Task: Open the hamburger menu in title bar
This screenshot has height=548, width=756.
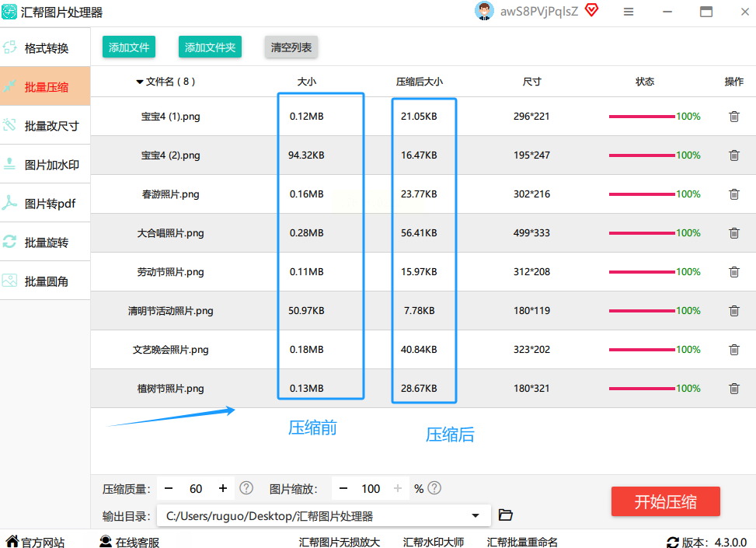Action: [x=629, y=12]
